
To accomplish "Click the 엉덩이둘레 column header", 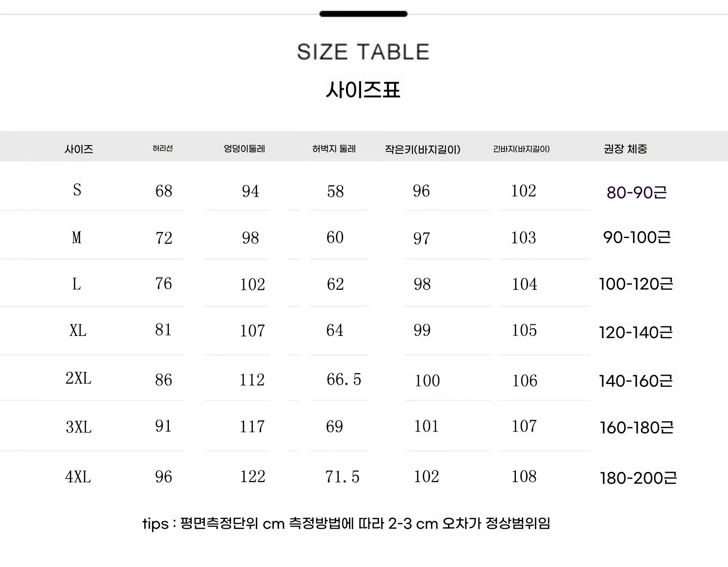I will coord(244,149).
